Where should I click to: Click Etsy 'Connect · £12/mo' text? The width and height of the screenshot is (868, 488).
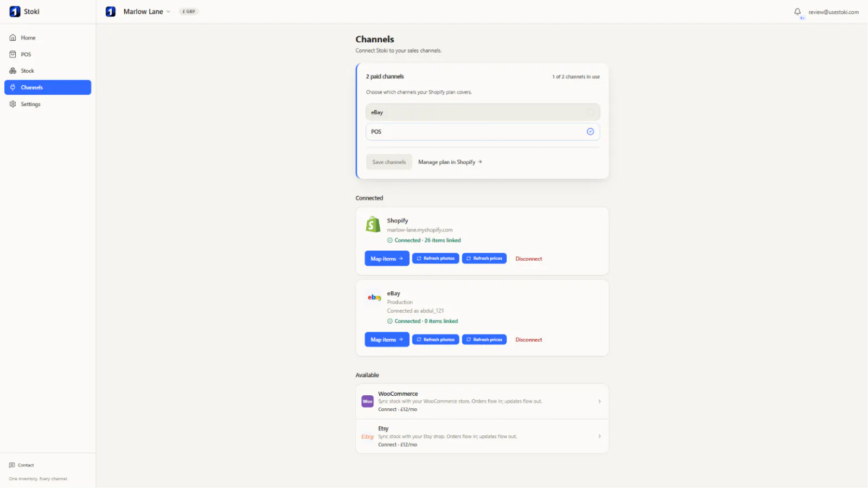[398, 445]
